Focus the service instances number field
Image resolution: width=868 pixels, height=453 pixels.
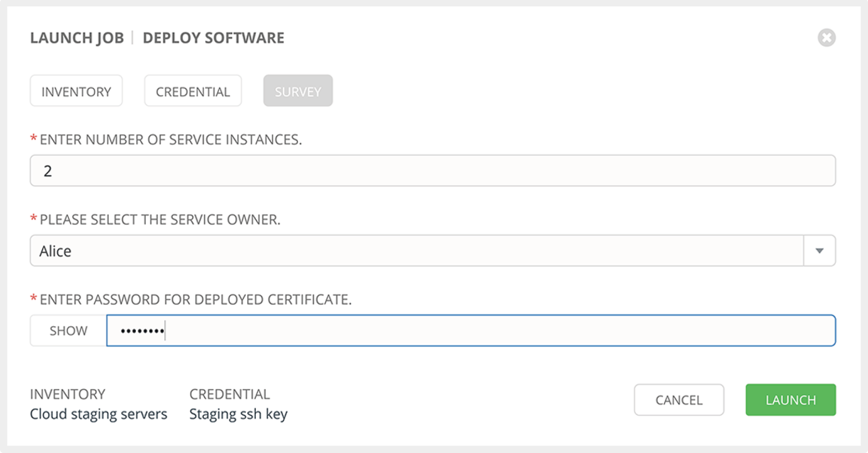pyautogui.click(x=432, y=171)
